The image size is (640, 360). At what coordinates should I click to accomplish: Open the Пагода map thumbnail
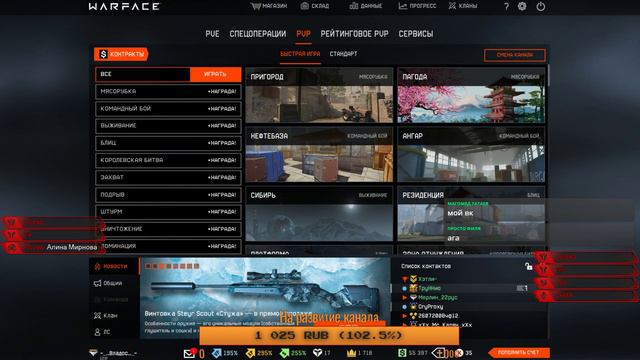471,96
